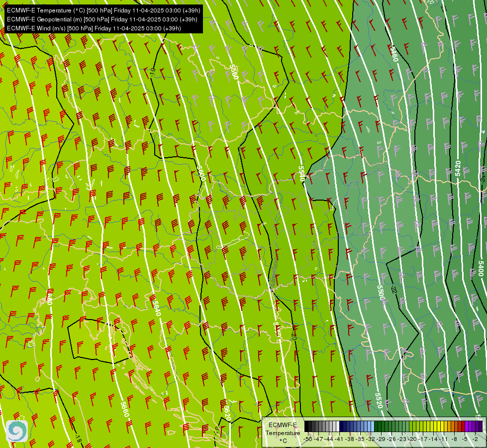
Task: Click the -44 legend scale value
Action: coord(329,439)
